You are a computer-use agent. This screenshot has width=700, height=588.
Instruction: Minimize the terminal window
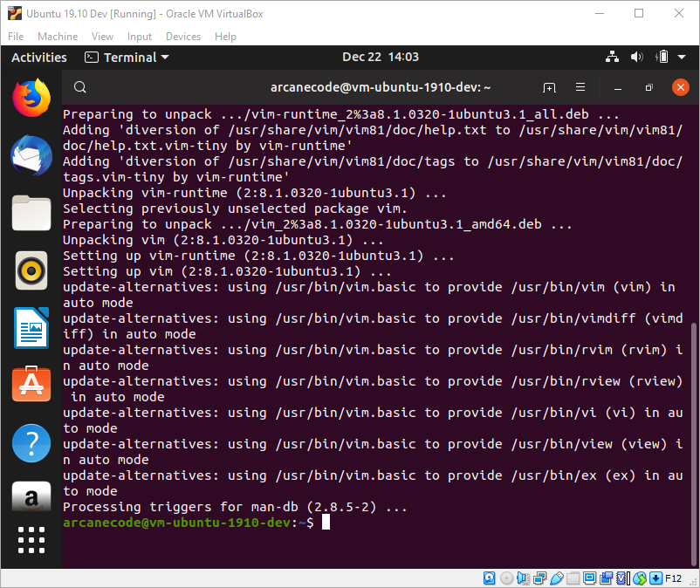pos(618,88)
